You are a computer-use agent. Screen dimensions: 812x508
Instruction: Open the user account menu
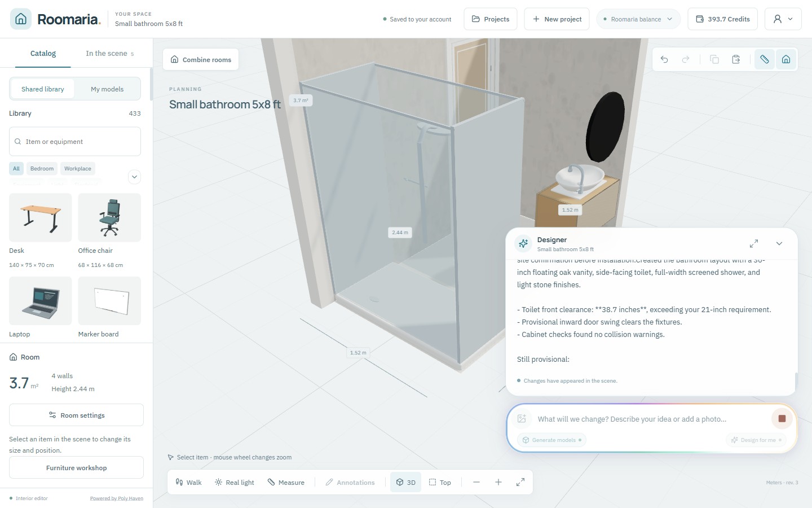783,19
